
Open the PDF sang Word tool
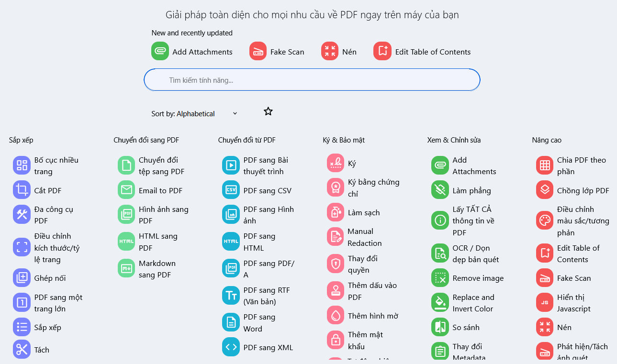tap(259, 323)
